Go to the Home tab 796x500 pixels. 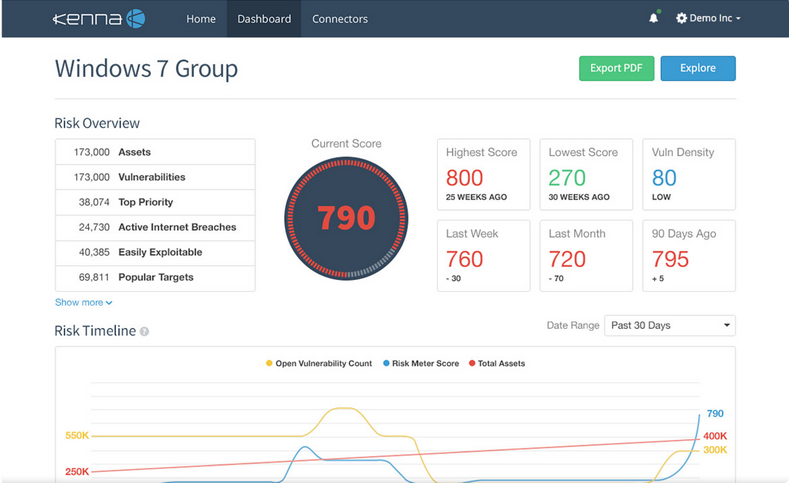coord(201,19)
